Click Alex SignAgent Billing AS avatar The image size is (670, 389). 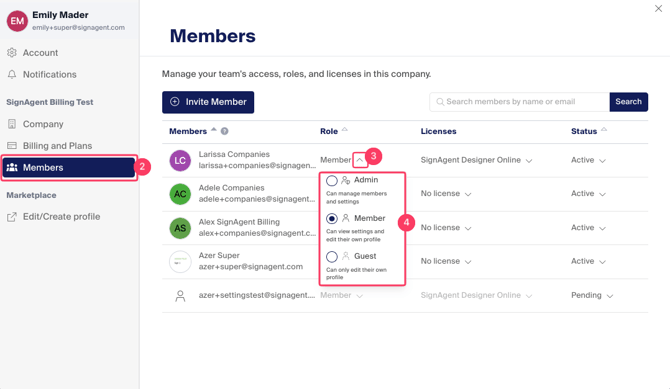click(180, 228)
